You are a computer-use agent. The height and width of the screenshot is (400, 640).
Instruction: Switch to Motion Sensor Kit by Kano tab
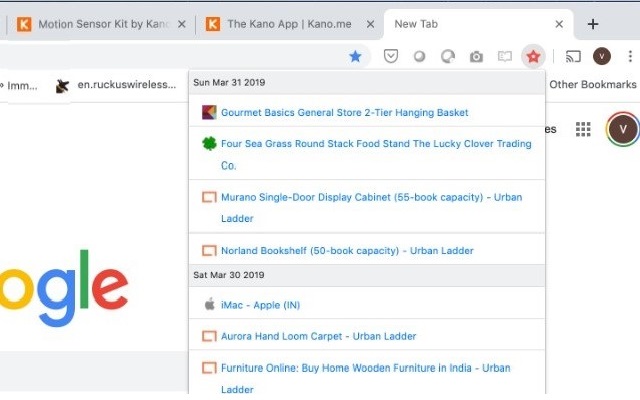point(101,24)
